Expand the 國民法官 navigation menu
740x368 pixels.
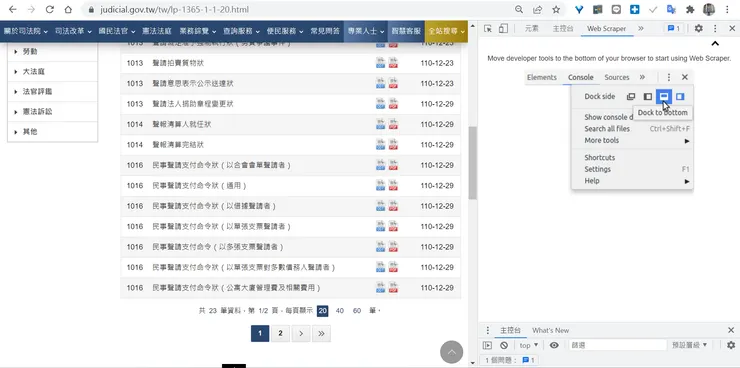117,31
